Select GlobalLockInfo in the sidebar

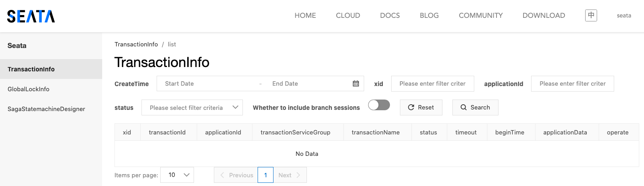(x=51, y=89)
